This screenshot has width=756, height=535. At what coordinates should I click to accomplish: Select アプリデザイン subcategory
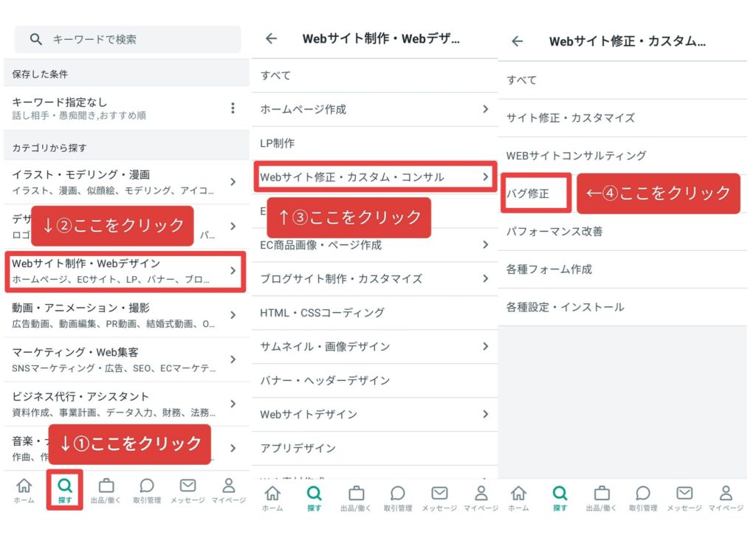pos(374,448)
